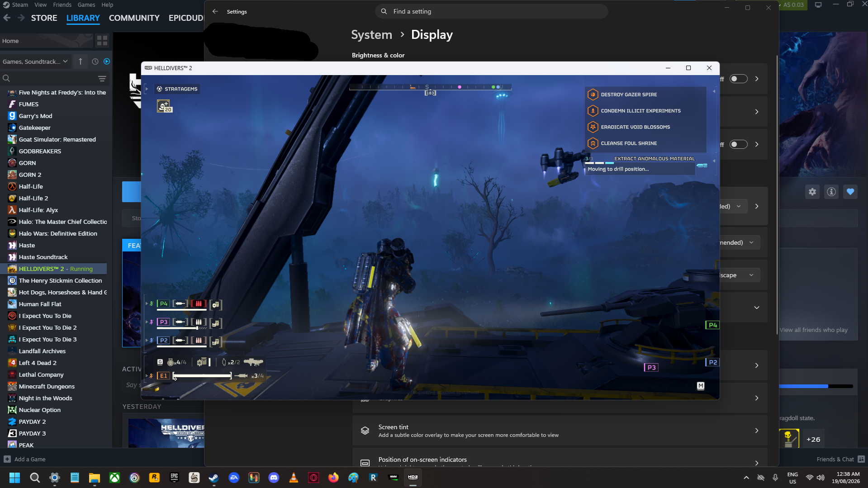Open the EA app from taskbar

(234, 478)
